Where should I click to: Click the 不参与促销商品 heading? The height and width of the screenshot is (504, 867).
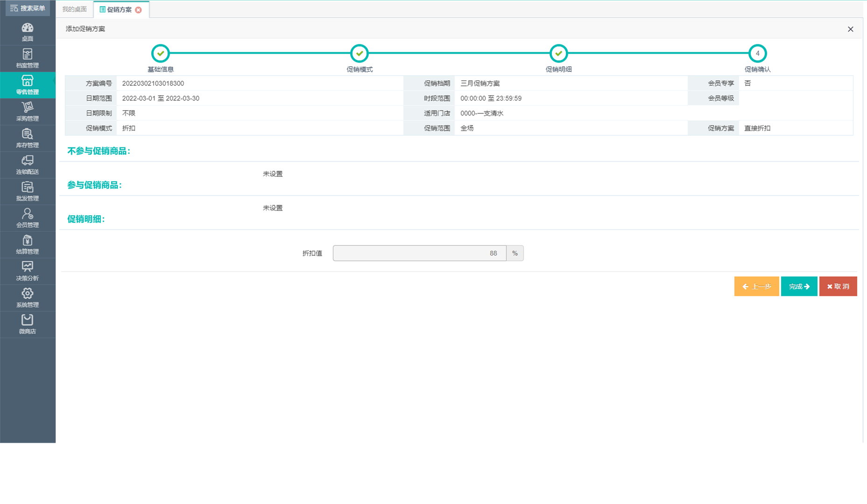click(99, 151)
